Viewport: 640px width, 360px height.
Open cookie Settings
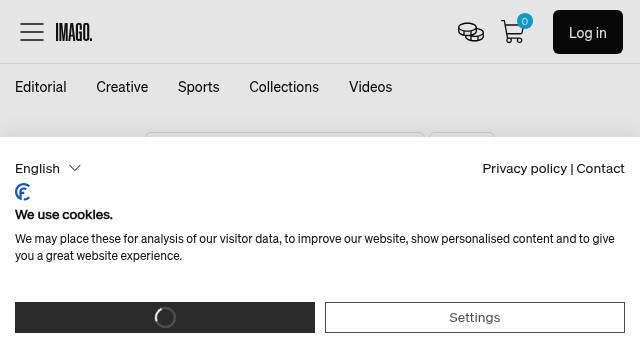point(475,318)
